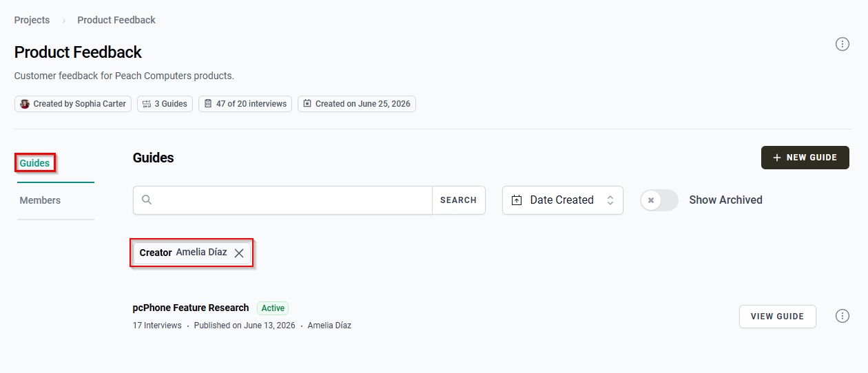The height and width of the screenshot is (373, 868).
Task: Click the plus icon on New Guide
Action: click(777, 158)
